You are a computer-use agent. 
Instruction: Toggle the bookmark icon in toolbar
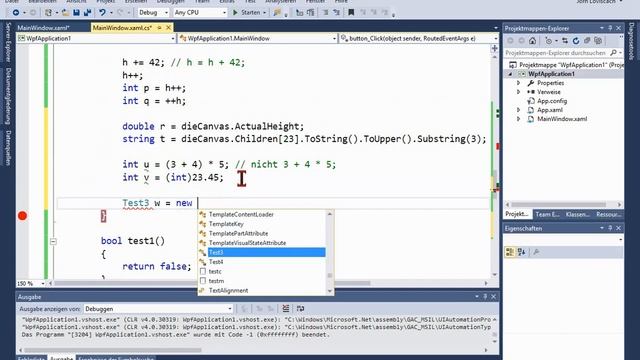point(351,13)
